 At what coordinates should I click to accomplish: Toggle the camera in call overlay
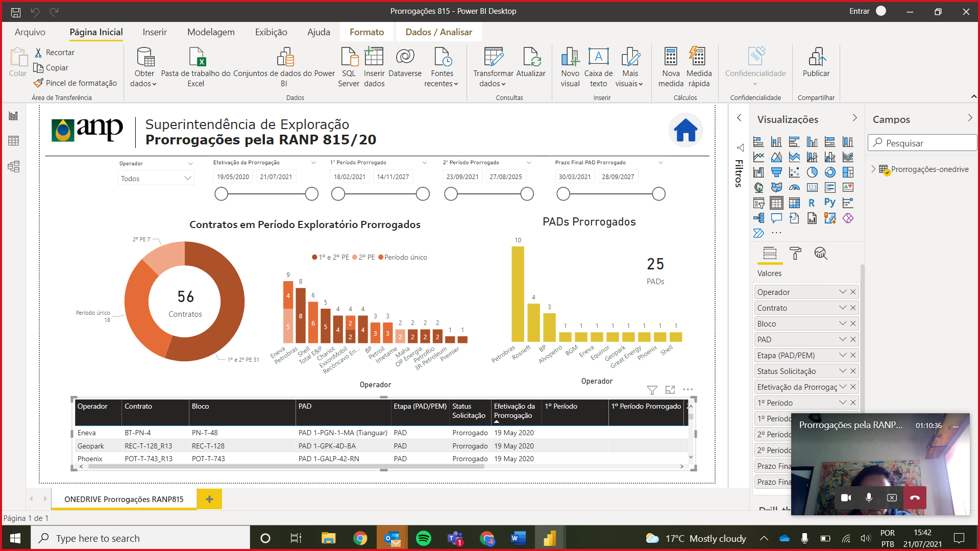click(846, 497)
